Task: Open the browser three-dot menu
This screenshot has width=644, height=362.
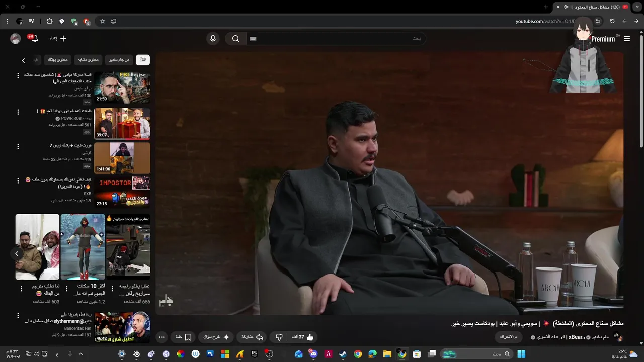Action: click(7, 21)
